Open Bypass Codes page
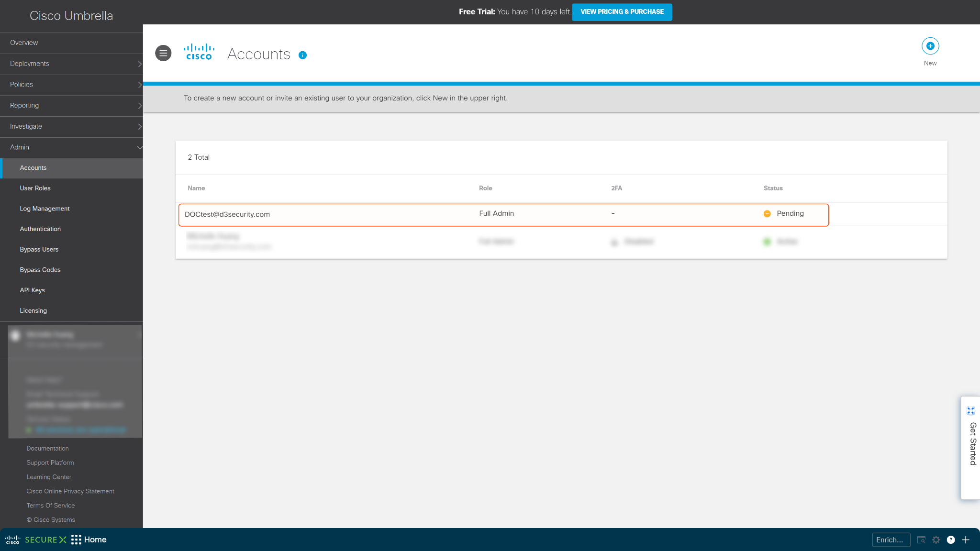Viewport: 980px width, 551px height. coord(40,270)
